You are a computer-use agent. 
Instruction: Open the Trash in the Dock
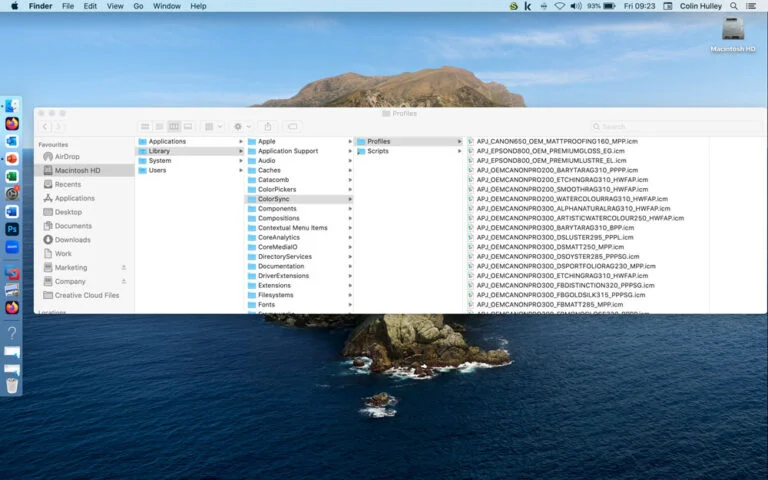pyautogui.click(x=12, y=385)
